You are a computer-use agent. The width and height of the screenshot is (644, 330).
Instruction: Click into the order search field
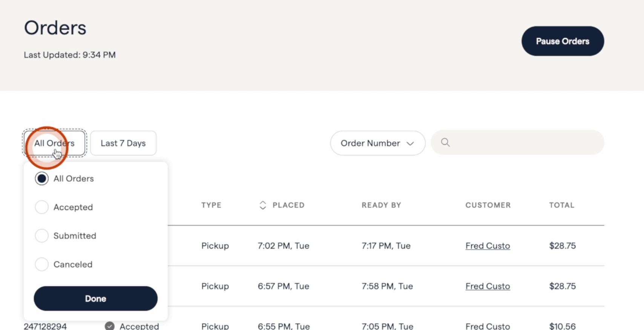pos(524,143)
